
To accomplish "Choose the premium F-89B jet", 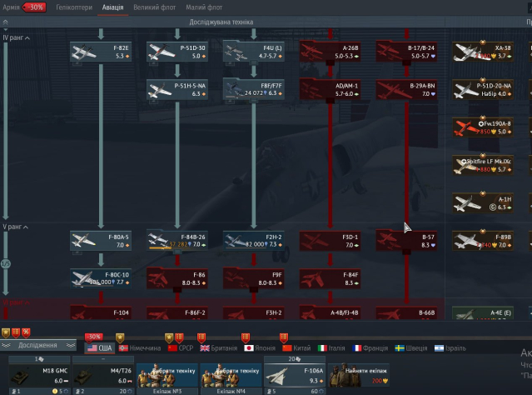I will [x=483, y=241].
